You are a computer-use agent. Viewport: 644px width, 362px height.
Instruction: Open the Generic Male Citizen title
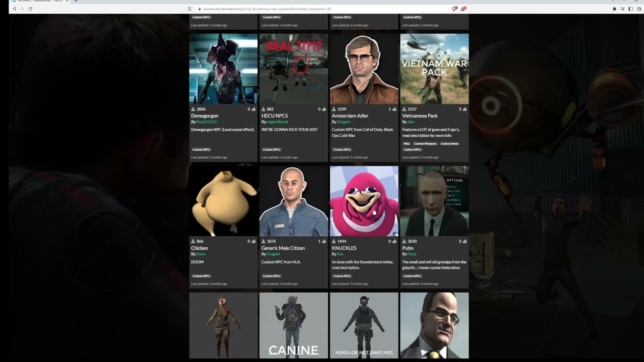pyautogui.click(x=283, y=248)
